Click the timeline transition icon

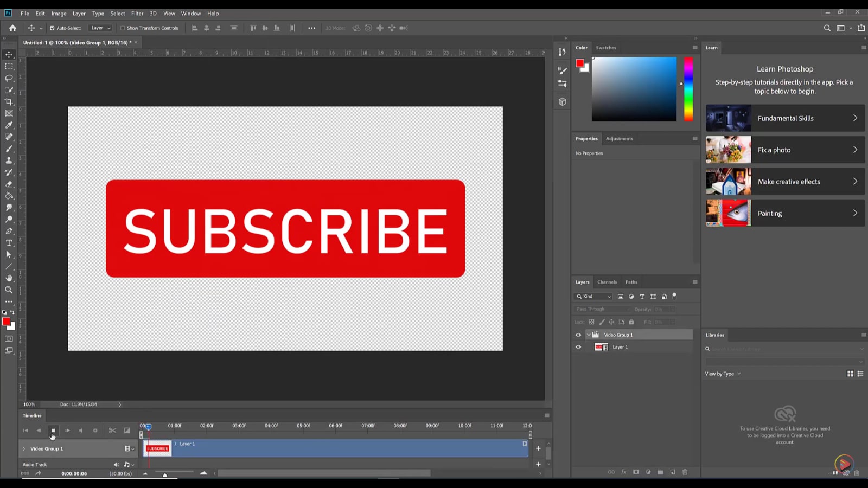[x=127, y=431]
